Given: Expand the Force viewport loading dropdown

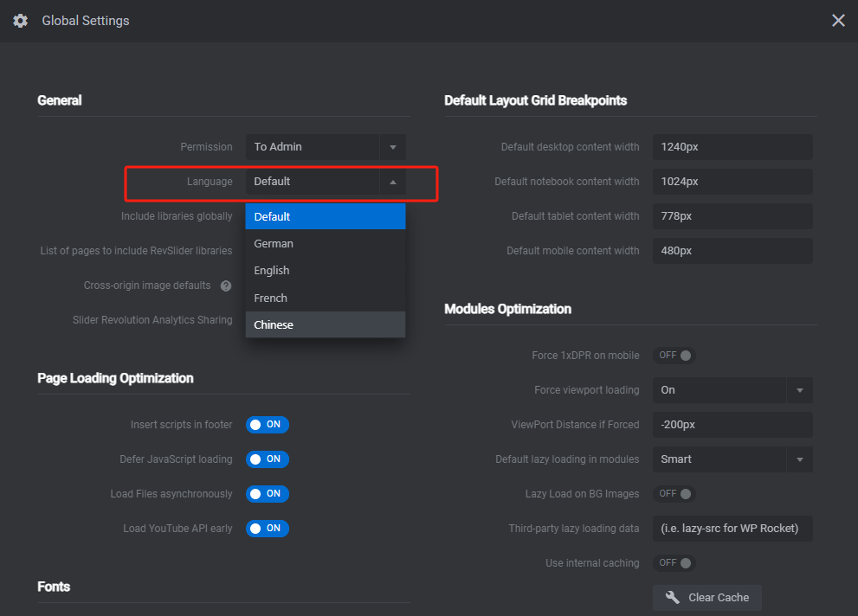Looking at the screenshot, I should pos(799,390).
